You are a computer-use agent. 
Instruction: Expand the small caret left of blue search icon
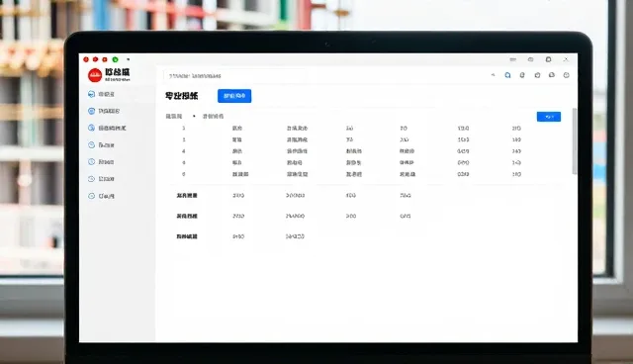[493, 75]
